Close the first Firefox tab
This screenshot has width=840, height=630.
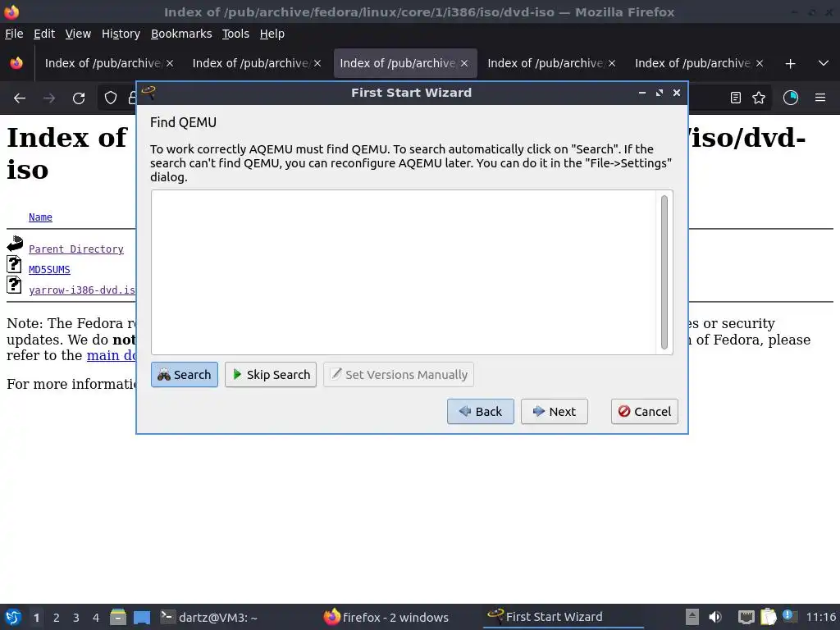(170, 63)
